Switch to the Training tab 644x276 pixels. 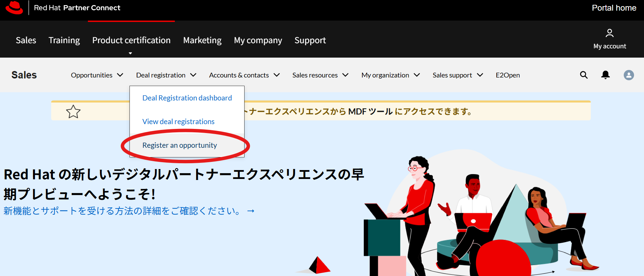tap(64, 40)
